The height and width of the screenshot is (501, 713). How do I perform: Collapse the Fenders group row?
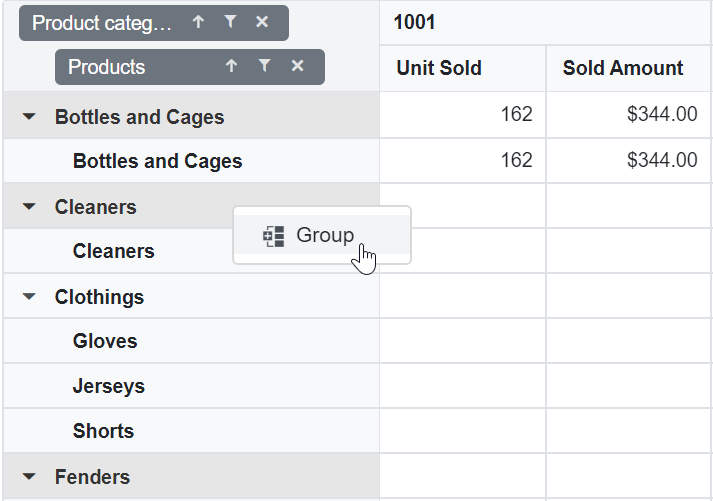tap(29, 477)
